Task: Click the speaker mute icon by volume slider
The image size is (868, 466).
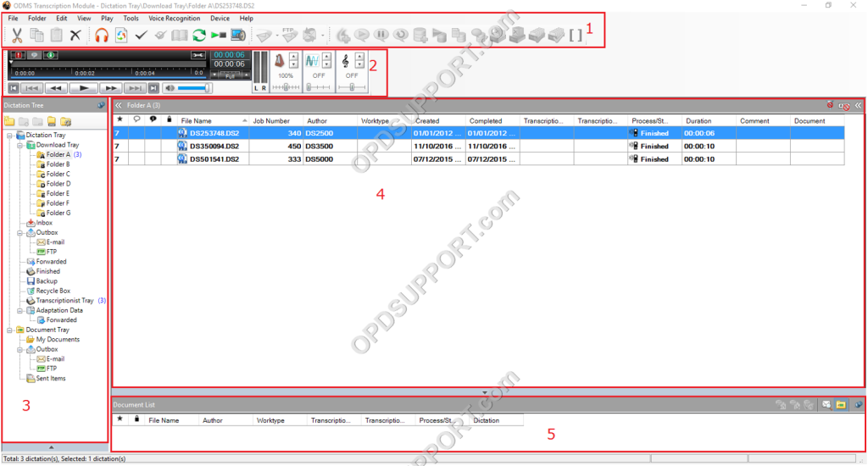Action: [170, 88]
